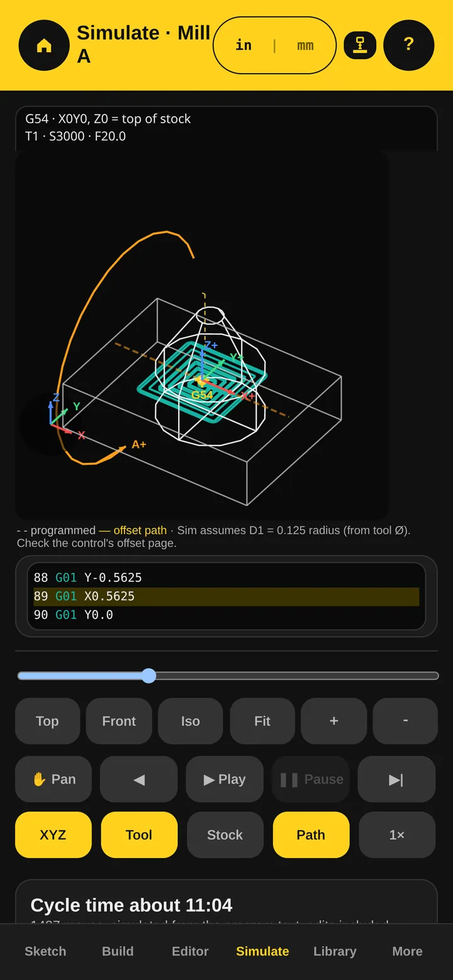Open the Simulate tab
The image size is (453, 980).
pos(262,951)
